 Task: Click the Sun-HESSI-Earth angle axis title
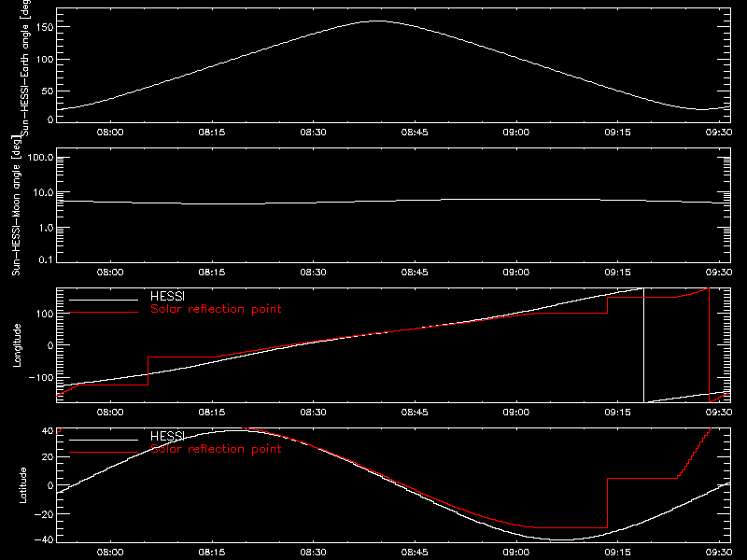coord(25,67)
